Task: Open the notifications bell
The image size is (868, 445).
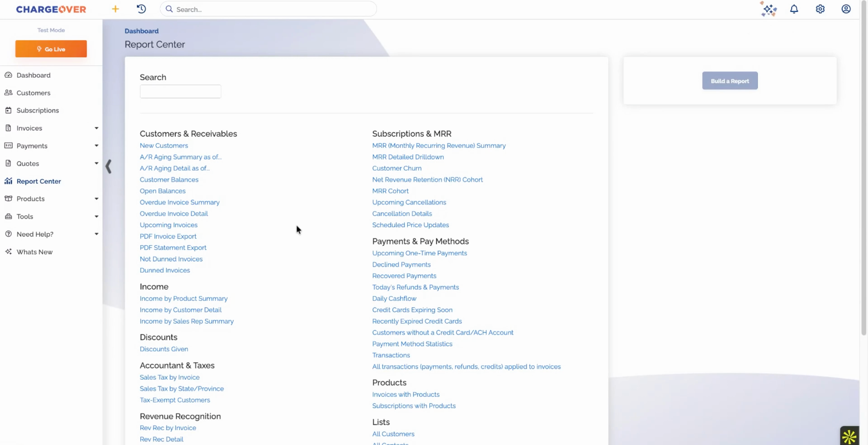Action: [794, 9]
